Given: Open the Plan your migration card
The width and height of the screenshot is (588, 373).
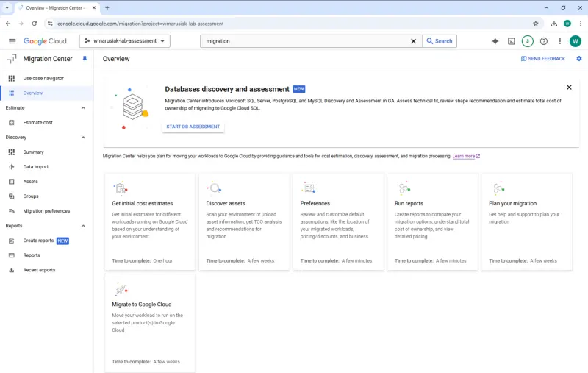Looking at the screenshot, I should (527, 221).
